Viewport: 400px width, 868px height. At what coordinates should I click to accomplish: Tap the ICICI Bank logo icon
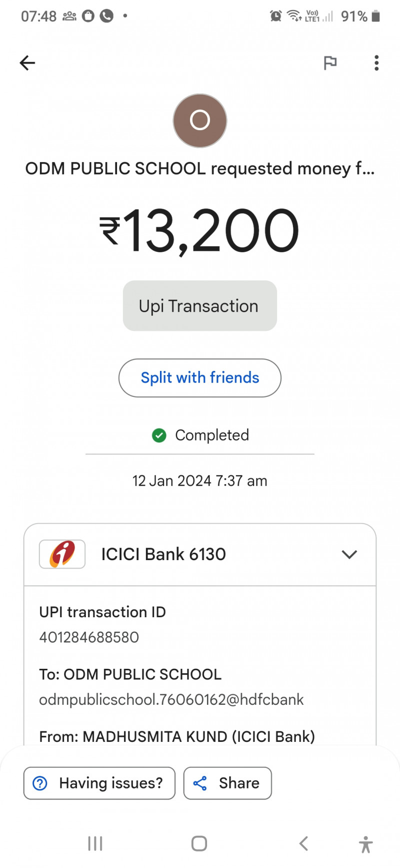[x=62, y=554]
